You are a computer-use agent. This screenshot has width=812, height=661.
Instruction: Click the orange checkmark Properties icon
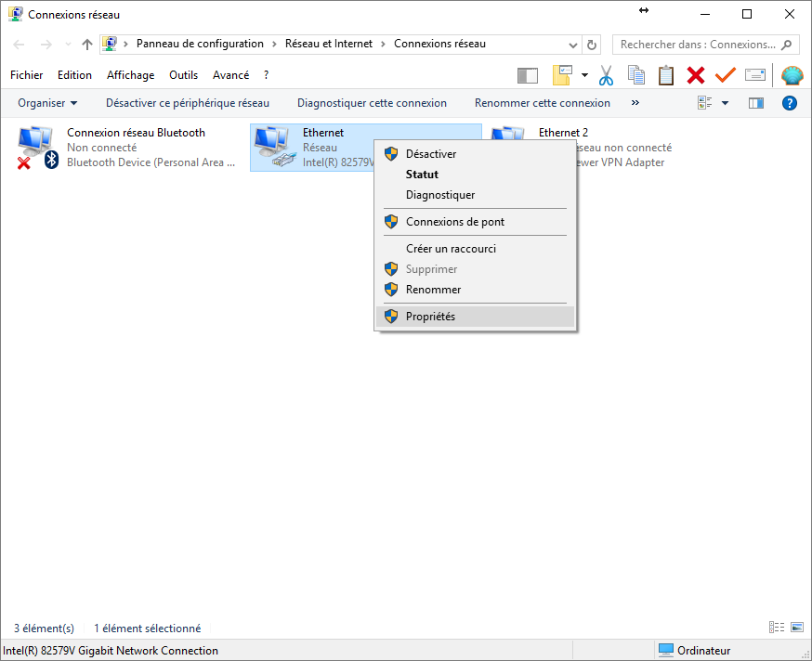[725, 75]
